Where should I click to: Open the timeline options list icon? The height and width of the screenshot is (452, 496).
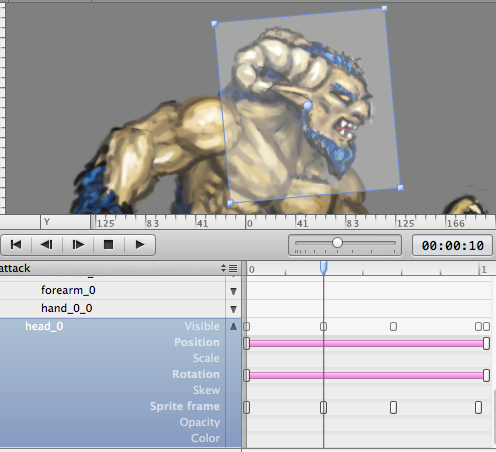233,268
